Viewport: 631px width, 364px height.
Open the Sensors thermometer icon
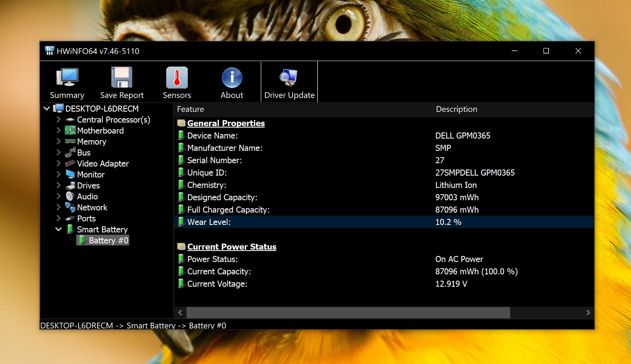[x=177, y=78]
